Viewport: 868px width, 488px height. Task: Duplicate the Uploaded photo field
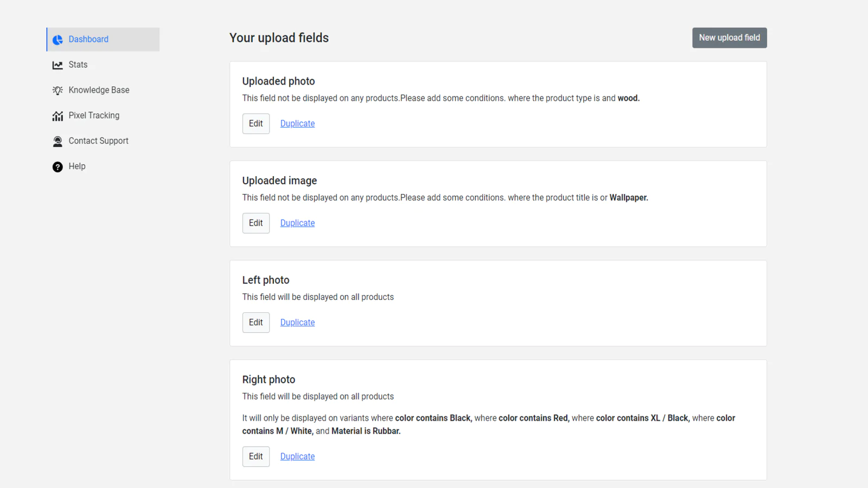tap(297, 124)
